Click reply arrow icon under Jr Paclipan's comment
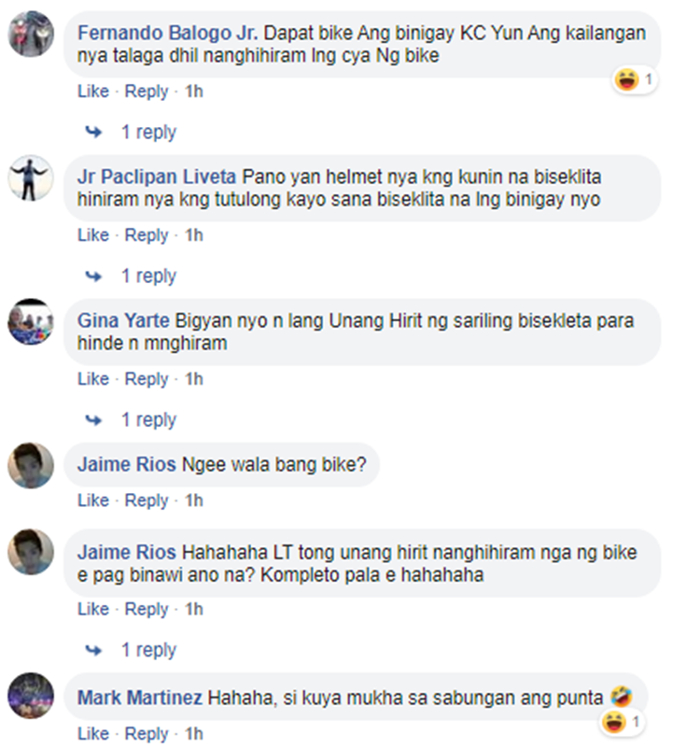Screen dimensions: 700x748 [x=93, y=275]
